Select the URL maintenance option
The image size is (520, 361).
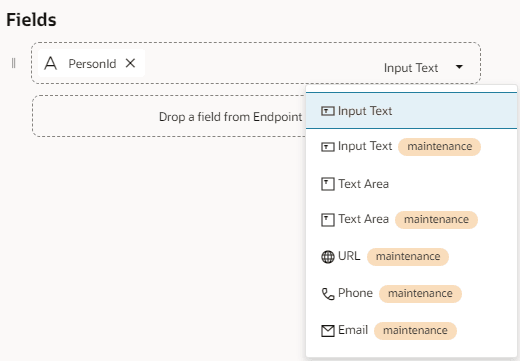(411, 257)
